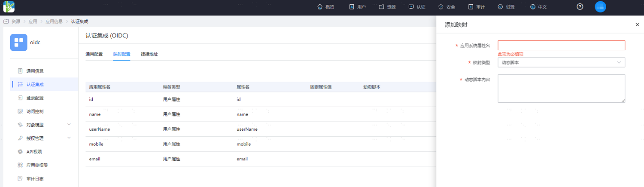
Task: Select the email application attribute cell
Action: 94,159
